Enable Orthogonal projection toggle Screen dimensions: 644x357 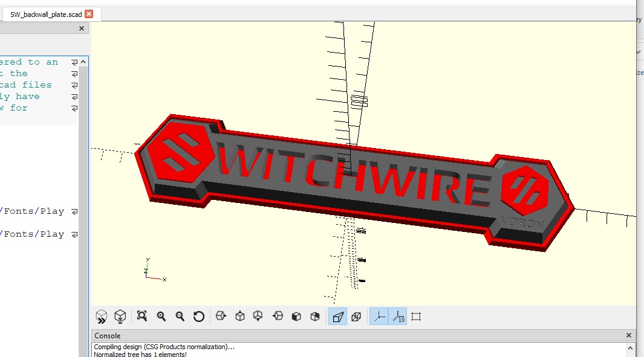(356, 316)
